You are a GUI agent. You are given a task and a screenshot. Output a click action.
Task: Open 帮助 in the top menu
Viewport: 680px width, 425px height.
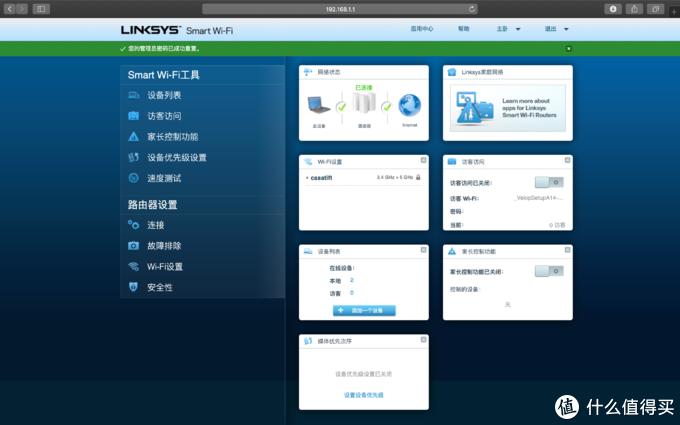(464, 29)
